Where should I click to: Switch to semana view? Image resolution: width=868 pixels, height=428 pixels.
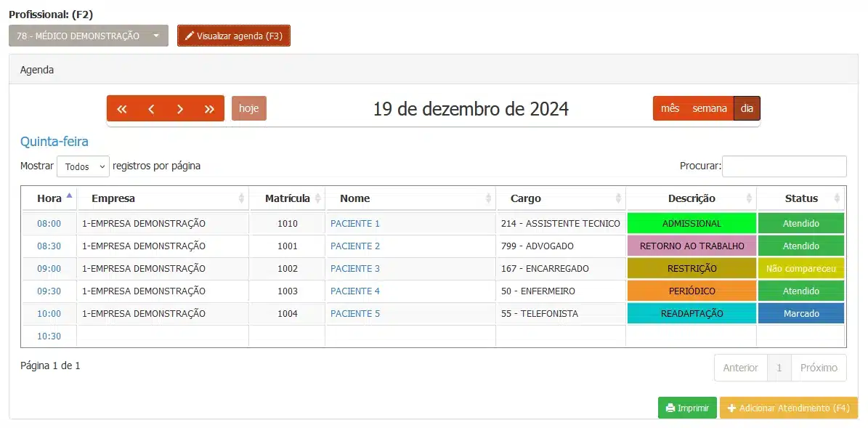710,108
